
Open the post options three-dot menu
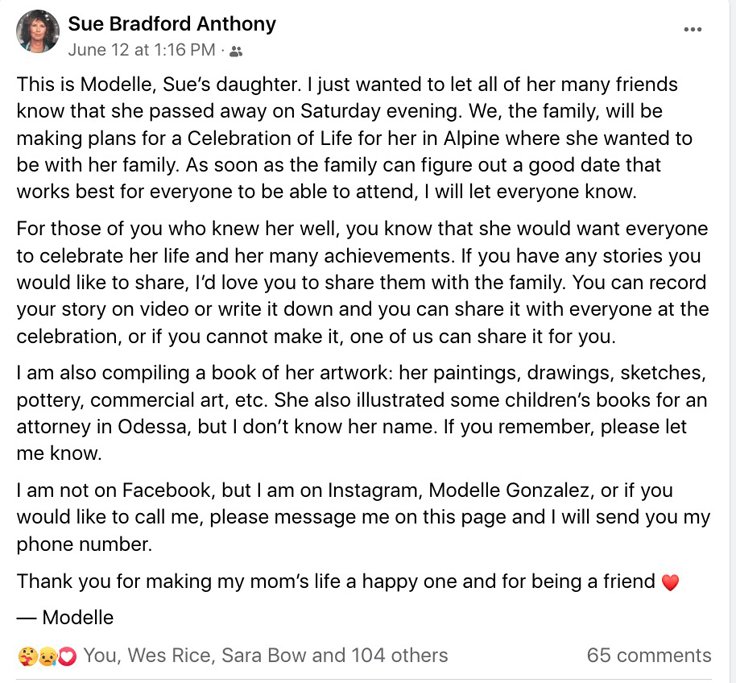692,30
